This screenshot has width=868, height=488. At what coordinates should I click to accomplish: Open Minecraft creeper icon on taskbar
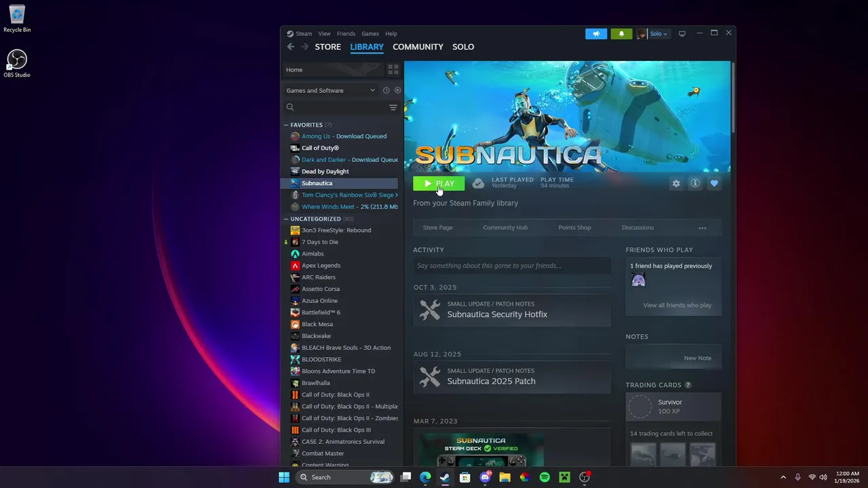click(564, 477)
